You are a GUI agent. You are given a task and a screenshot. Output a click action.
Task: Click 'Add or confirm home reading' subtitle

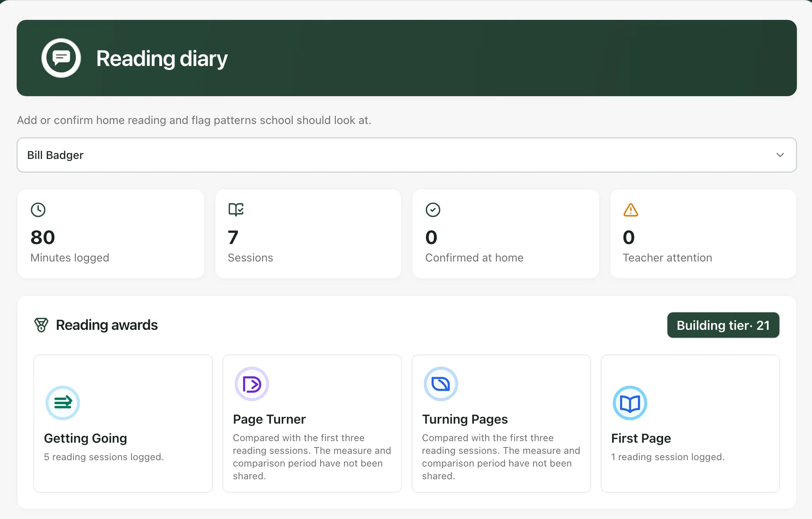(194, 120)
